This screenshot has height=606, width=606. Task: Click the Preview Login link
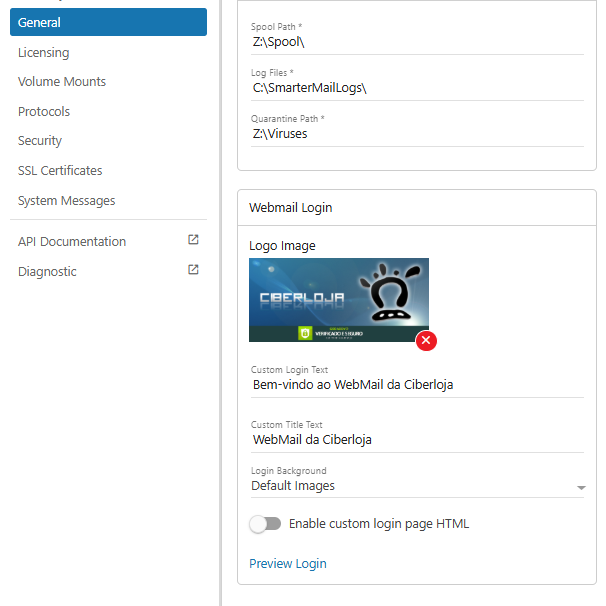point(287,564)
